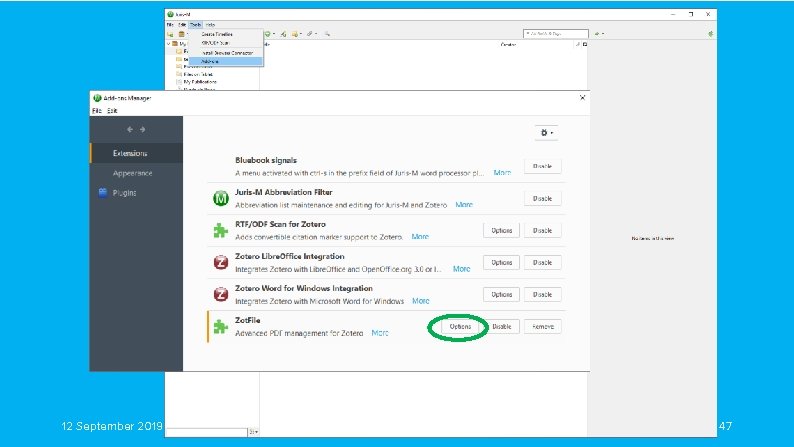Click column picker icon in items list header

[x=585, y=45]
